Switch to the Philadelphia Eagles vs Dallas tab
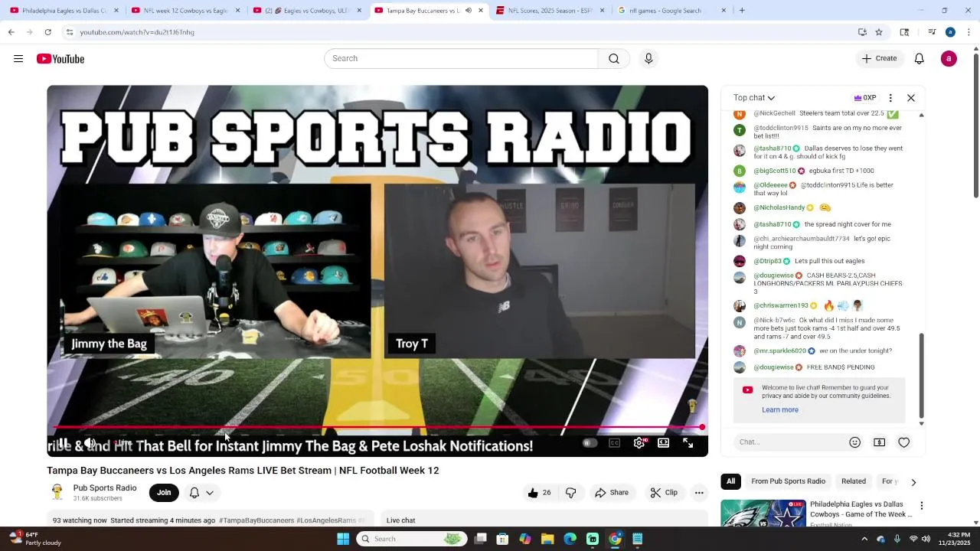The width and height of the screenshot is (980, 551). (63, 11)
